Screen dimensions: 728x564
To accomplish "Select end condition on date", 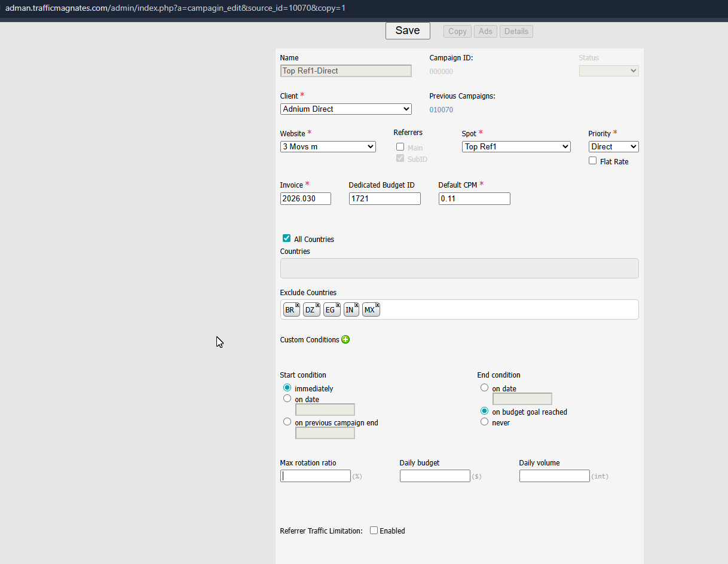I will 485,388.
